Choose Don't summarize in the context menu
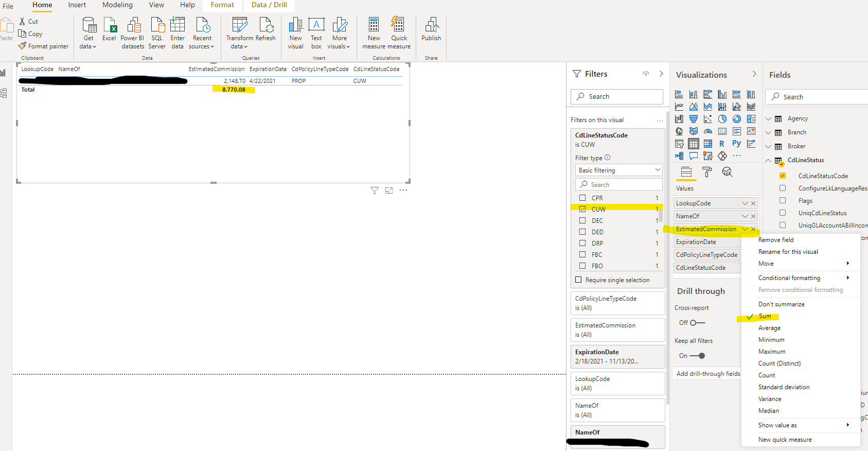 pyautogui.click(x=781, y=304)
